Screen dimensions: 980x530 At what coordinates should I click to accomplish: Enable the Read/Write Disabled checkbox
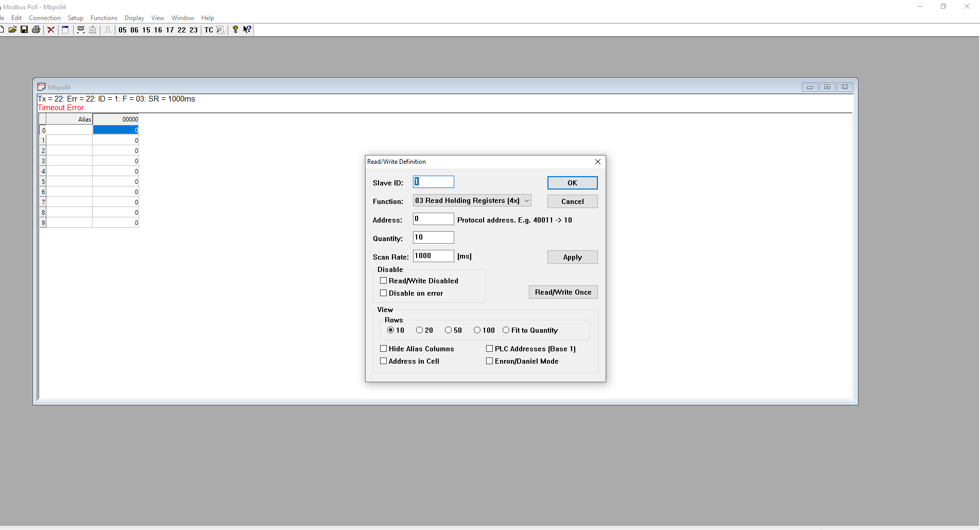384,281
